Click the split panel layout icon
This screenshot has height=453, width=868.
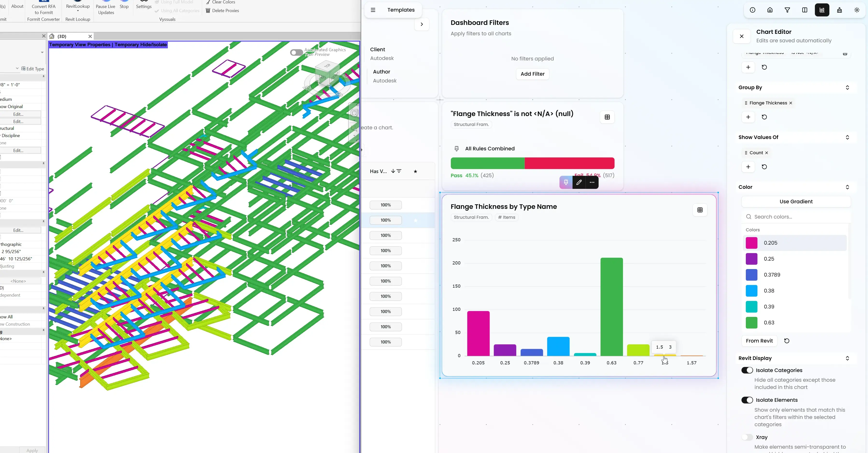pos(805,10)
